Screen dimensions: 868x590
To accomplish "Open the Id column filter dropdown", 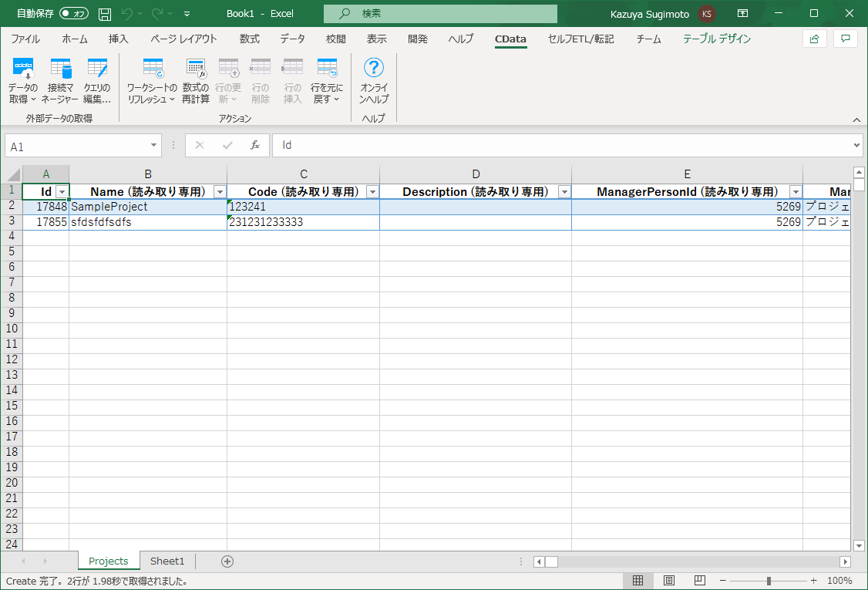I will (x=62, y=192).
